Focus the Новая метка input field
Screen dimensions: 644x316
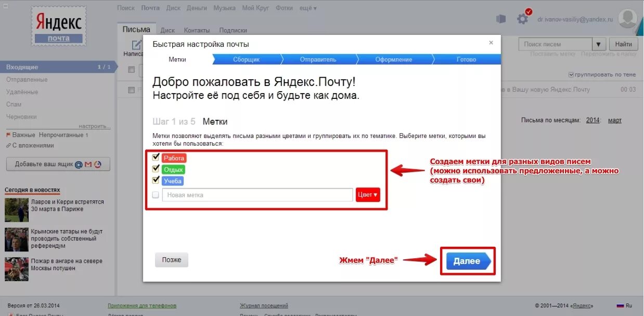click(x=257, y=195)
